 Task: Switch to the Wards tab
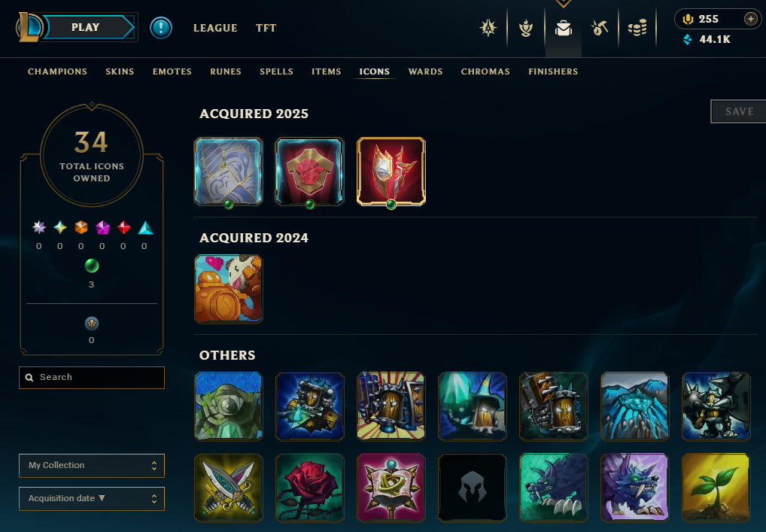[425, 71]
